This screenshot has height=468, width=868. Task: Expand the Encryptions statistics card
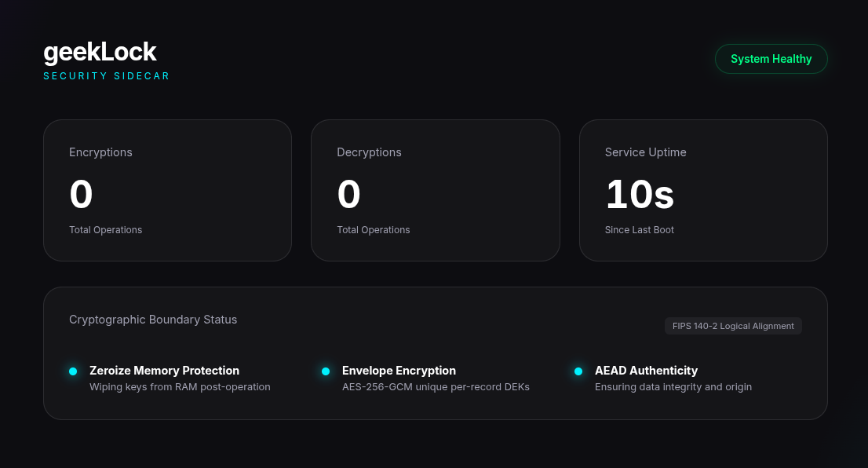tap(167, 190)
